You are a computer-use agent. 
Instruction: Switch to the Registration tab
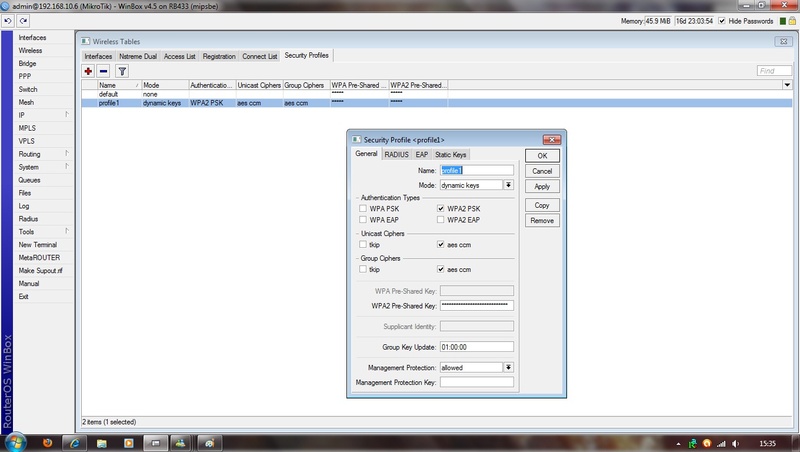(219, 56)
